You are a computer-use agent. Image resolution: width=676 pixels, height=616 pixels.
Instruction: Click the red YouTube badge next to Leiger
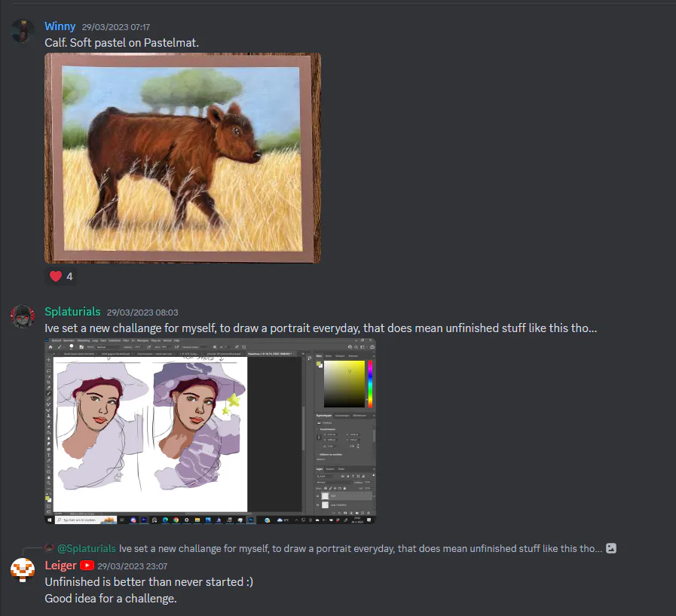tap(87, 566)
